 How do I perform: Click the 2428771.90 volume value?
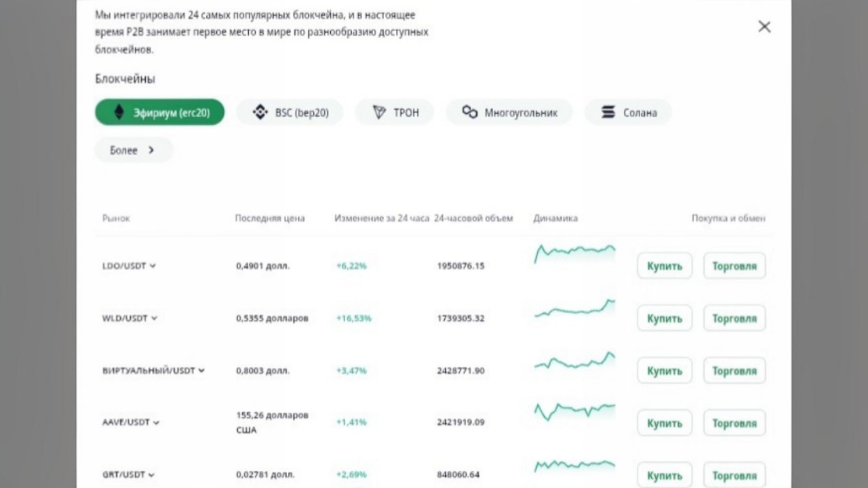coord(461,371)
